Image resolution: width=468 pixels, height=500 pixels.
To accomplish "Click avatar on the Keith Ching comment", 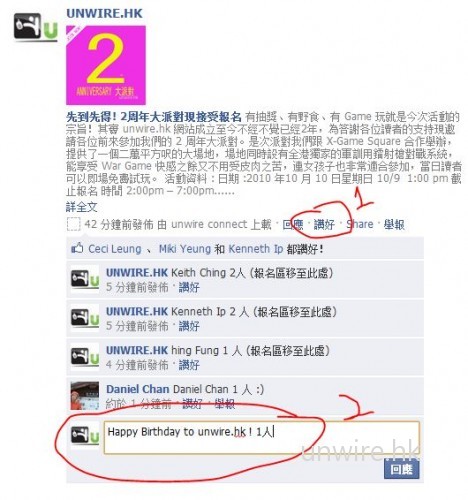I will [85, 279].
